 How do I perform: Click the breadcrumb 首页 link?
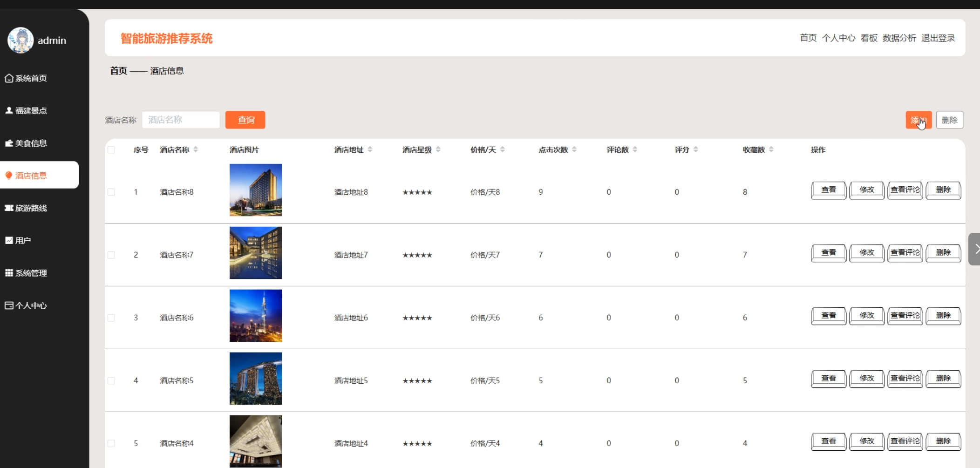pyautogui.click(x=118, y=71)
